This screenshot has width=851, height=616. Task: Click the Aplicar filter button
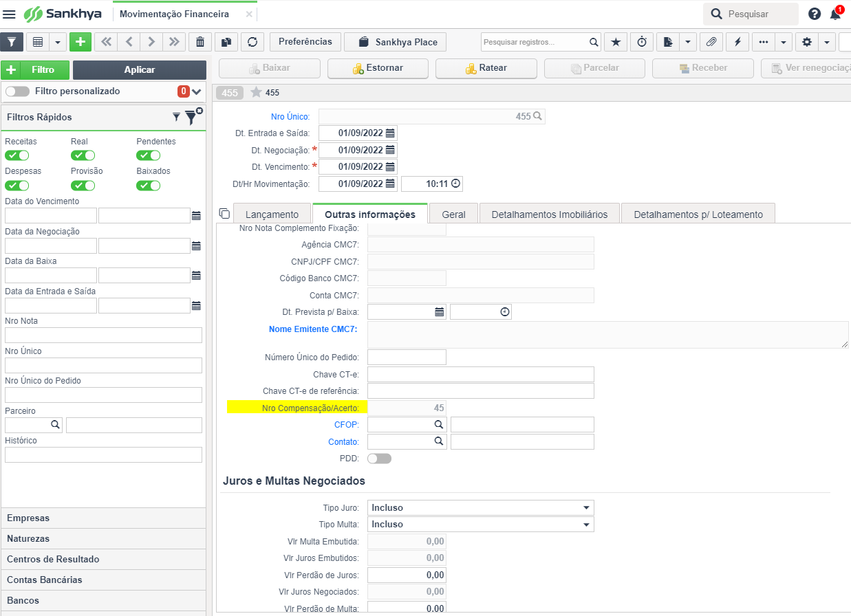pos(140,70)
